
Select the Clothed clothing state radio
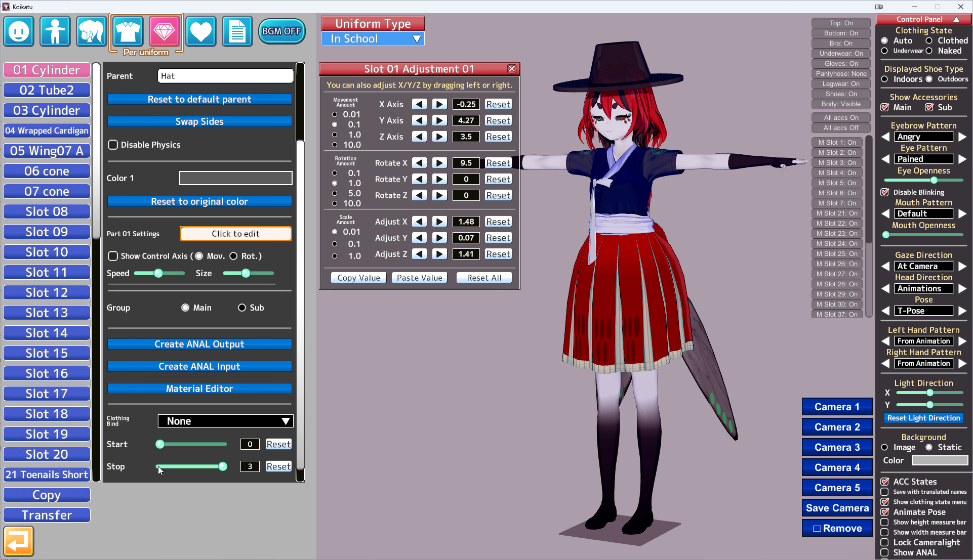(929, 40)
